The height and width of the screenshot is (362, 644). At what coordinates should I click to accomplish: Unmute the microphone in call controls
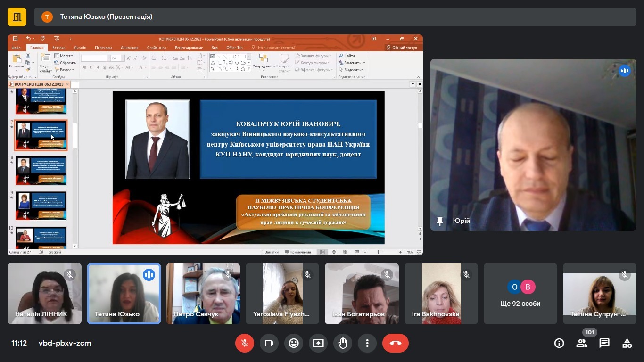(245, 343)
